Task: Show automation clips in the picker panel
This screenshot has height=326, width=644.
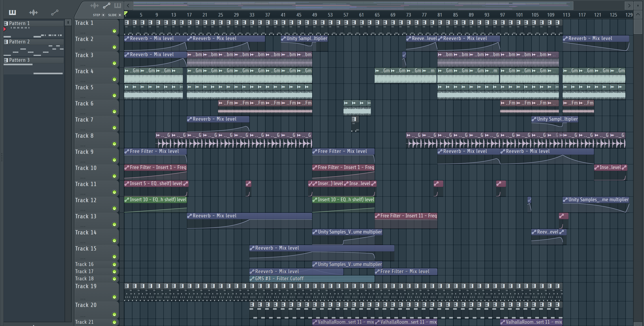Action: 55,12
